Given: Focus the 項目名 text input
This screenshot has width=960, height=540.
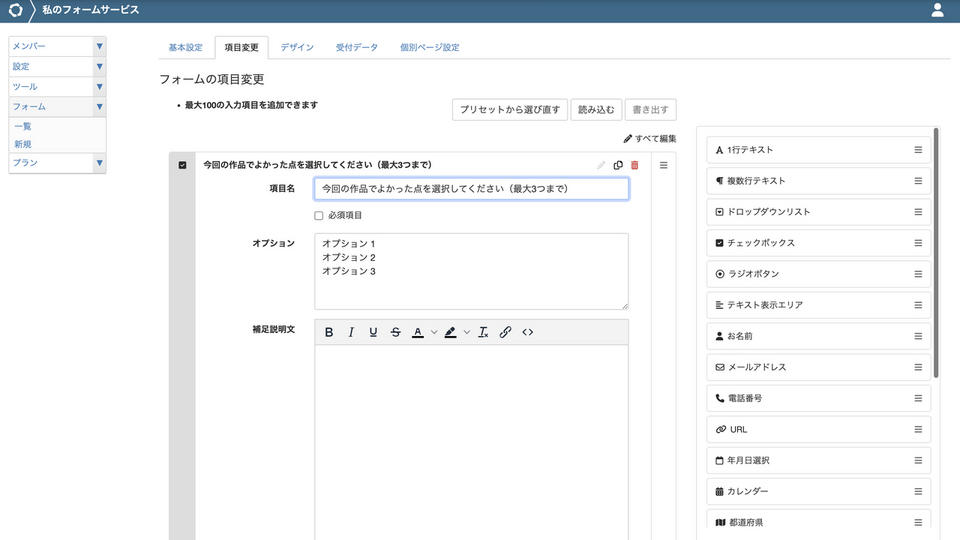Looking at the screenshot, I should click(x=471, y=189).
